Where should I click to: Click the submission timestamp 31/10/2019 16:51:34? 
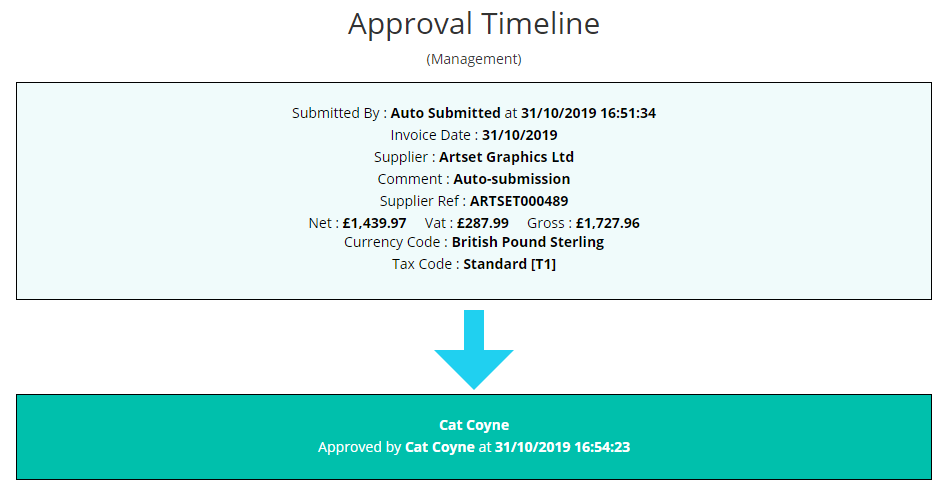[588, 113]
